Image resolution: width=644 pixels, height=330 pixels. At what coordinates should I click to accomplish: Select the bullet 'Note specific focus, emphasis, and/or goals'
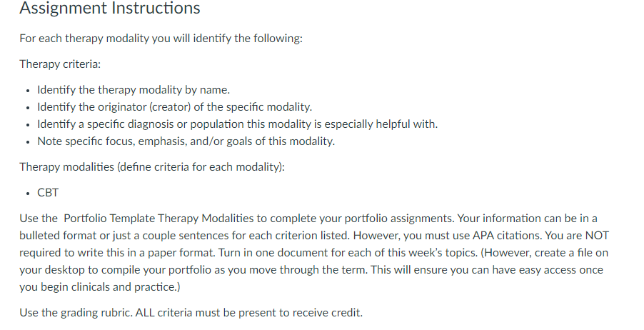(x=186, y=141)
